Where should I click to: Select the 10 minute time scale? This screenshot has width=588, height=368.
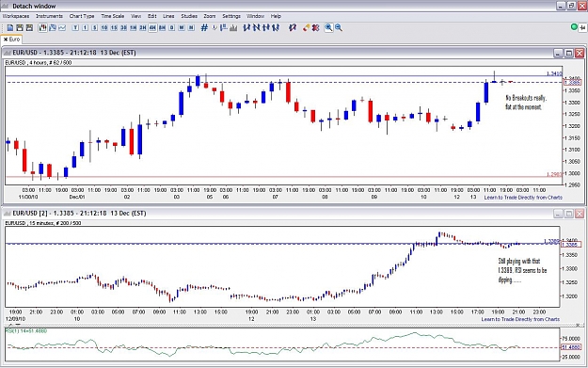[x=104, y=27]
